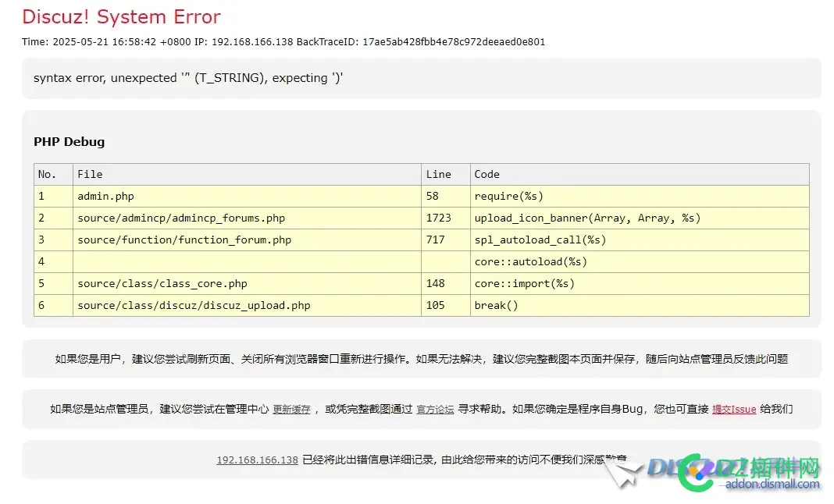Select line number 58 cell
This screenshot has width=834, height=504.
point(446,196)
